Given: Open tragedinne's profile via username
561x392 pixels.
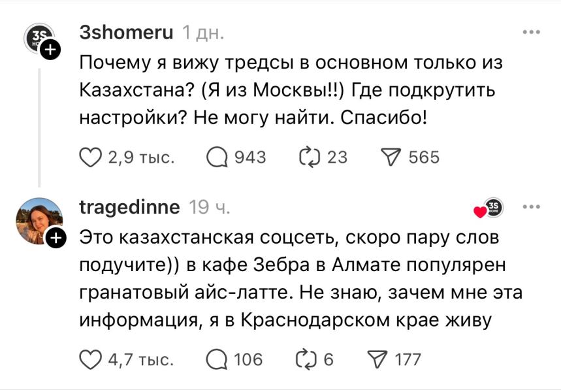Looking at the screenshot, I should click(x=129, y=207).
